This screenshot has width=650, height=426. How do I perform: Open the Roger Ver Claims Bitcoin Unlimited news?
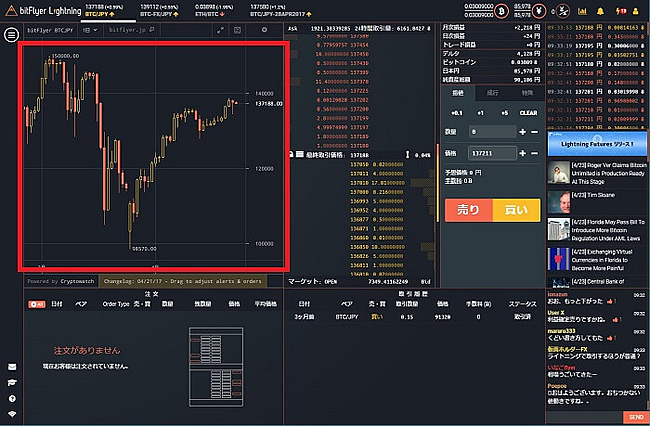[597, 173]
